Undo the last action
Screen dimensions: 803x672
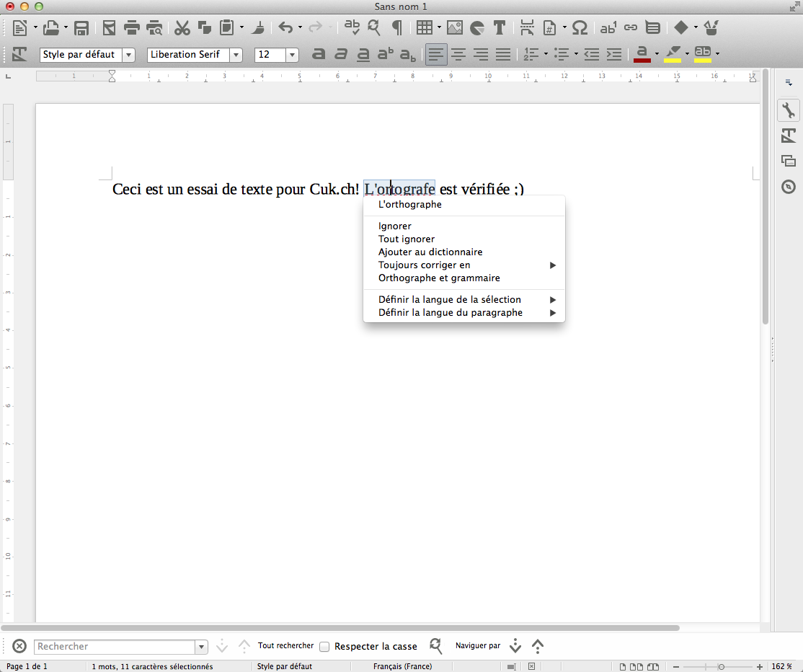[285, 27]
